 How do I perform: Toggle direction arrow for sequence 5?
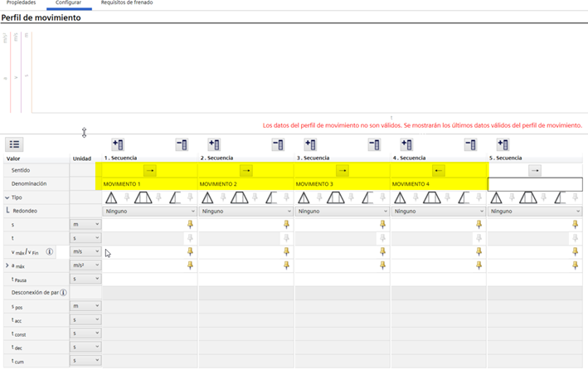534,170
